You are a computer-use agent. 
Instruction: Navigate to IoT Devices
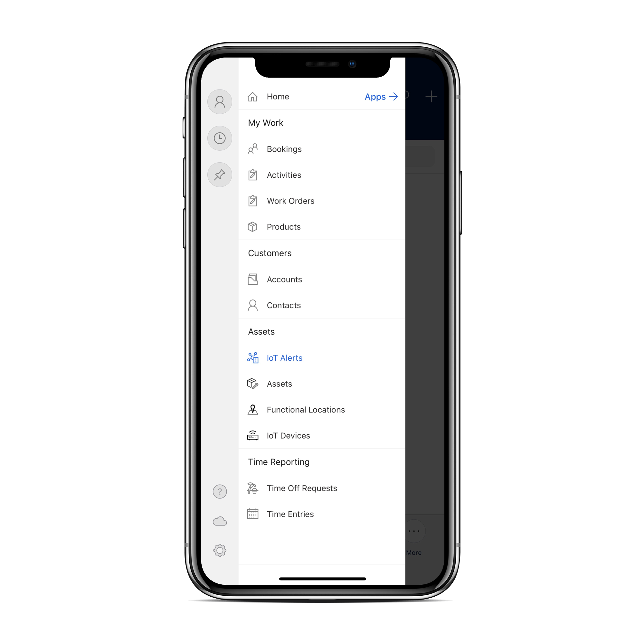[289, 435]
